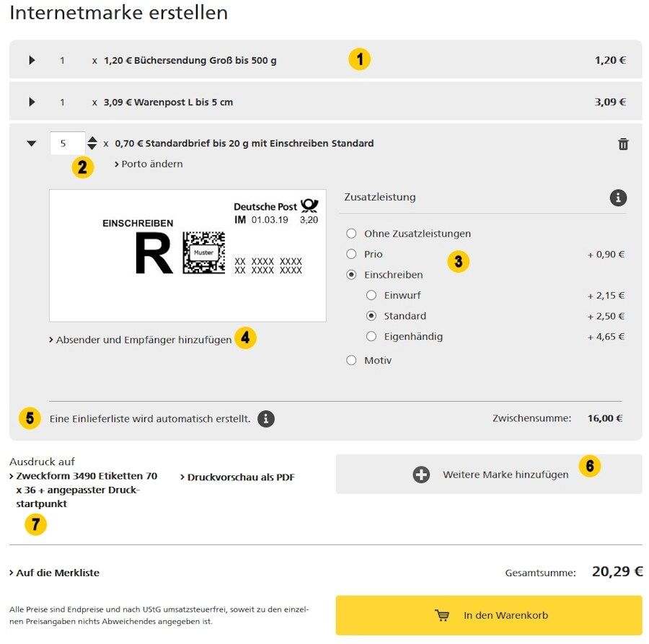
Task: Delete the Standardbrief item with trash icon
Action: [x=623, y=144]
